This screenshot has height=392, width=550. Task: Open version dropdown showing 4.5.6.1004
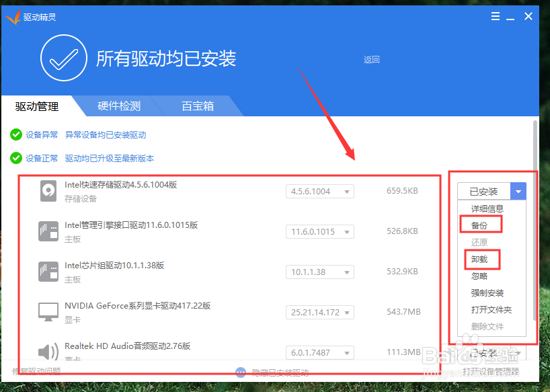[320, 192]
